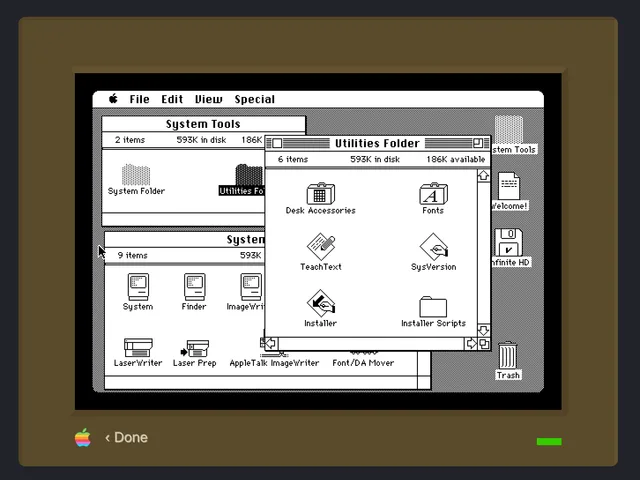Select the Installer application icon
640x480 pixels.
321,303
